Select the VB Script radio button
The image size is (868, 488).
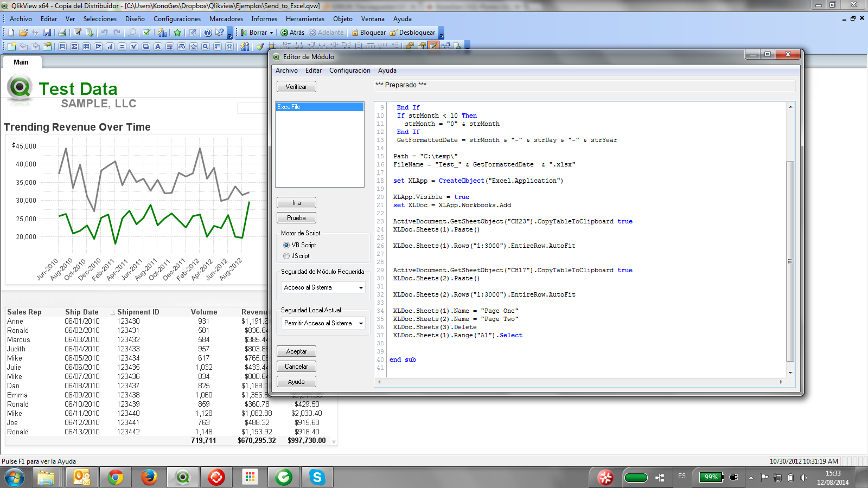click(x=286, y=245)
